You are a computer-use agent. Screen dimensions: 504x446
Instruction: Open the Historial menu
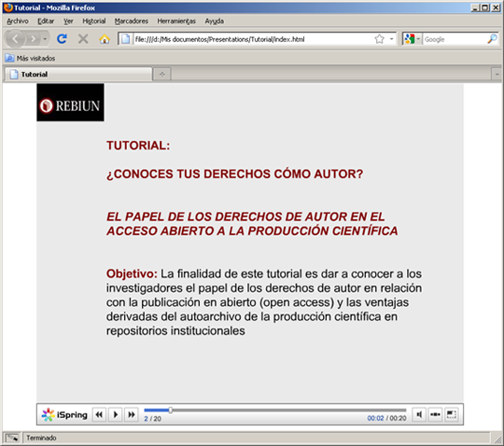94,21
